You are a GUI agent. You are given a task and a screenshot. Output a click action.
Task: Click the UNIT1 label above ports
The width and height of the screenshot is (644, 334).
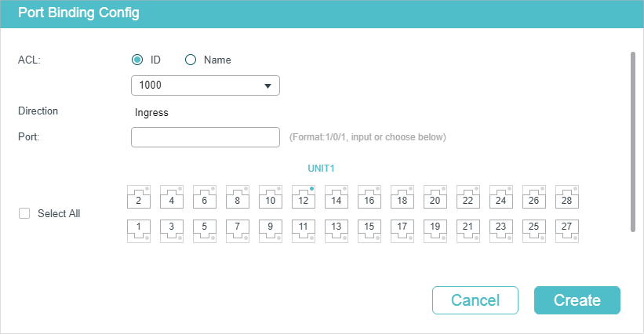tap(321, 168)
